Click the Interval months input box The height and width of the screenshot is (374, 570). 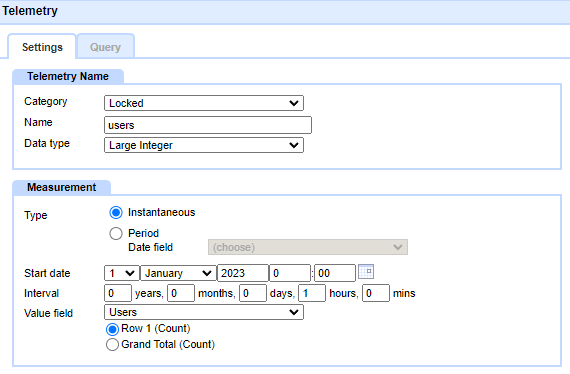tap(181, 293)
